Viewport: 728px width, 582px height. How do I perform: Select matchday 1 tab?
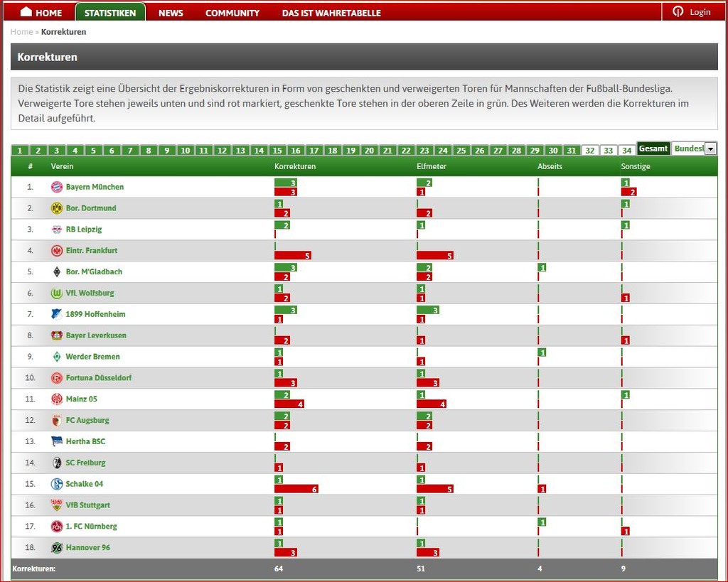[20, 151]
